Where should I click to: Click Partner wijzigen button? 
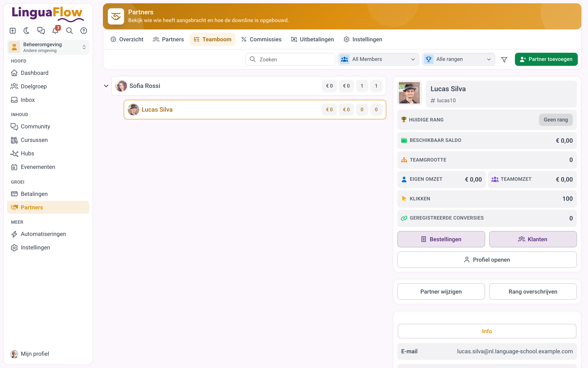(x=441, y=292)
